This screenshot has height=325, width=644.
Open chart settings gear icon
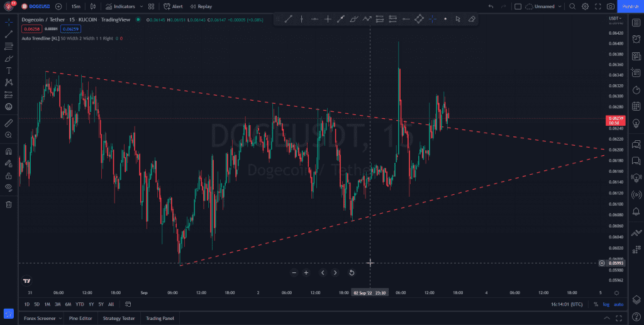pyautogui.click(x=585, y=6)
